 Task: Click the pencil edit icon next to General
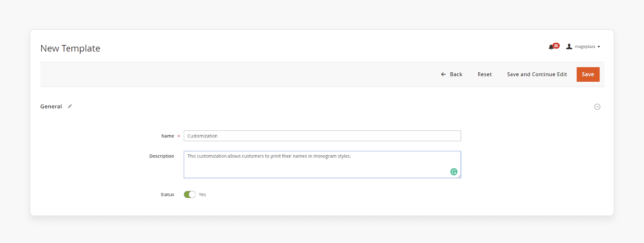[x=70, y=107]
